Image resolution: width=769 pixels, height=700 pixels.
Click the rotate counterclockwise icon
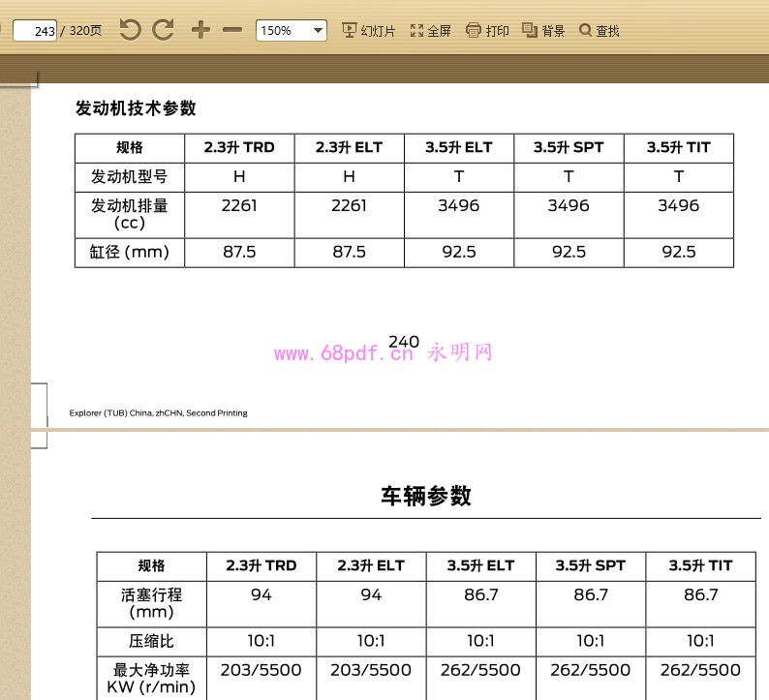pos(130,30)
